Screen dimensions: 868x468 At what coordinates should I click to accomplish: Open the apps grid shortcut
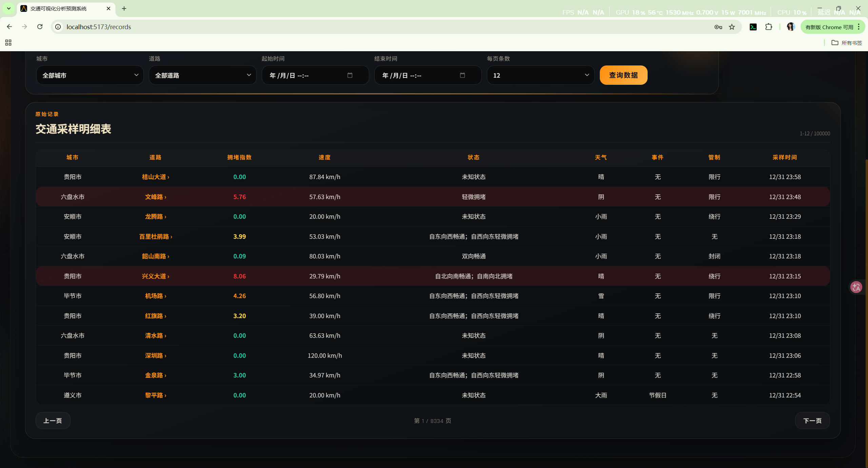tap(8, 43)
